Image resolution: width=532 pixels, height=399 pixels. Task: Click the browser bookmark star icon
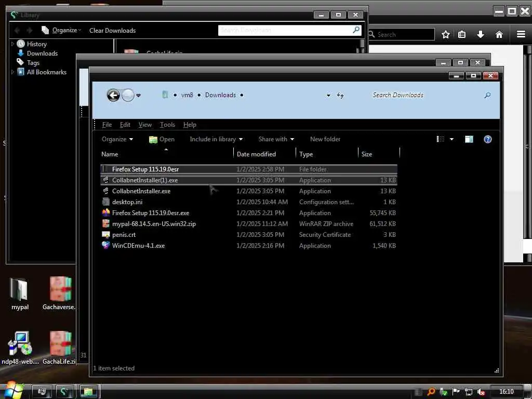click(445, 34)
